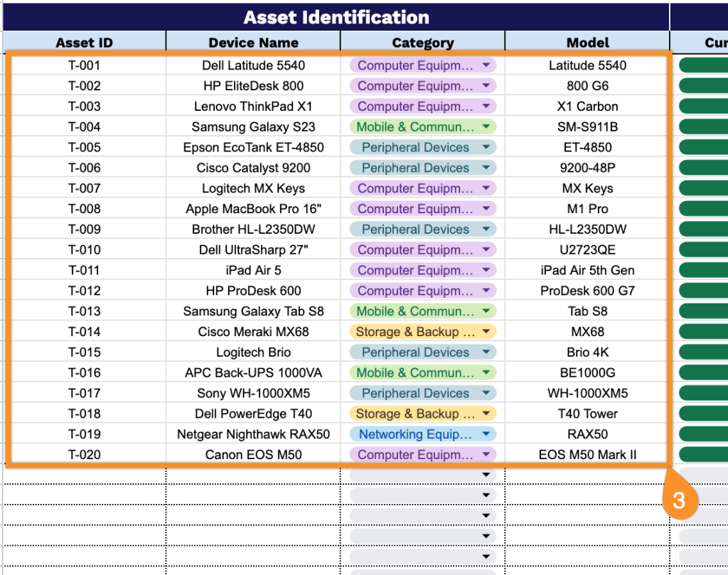Open the Category dropdown for Dell PowerEdge T40
The width and height of the screenshot is (728, 575).
tap(486, 414)
